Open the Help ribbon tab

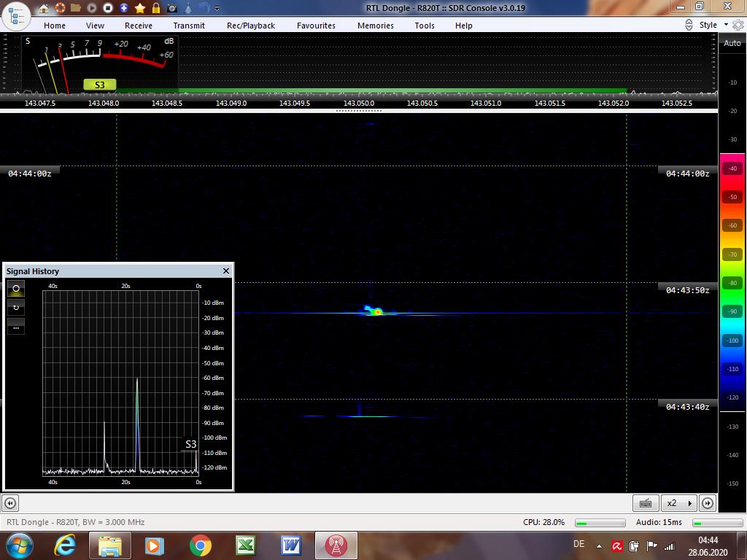(463, 26)
